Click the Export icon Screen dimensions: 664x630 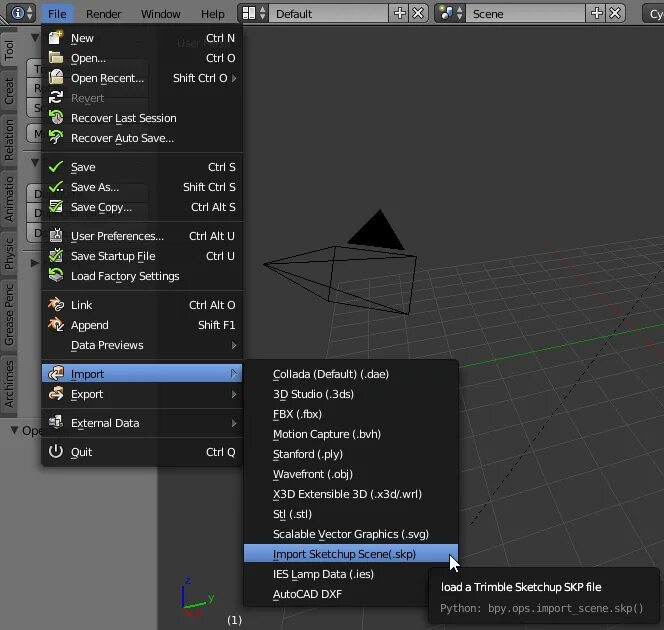(55, 394)
